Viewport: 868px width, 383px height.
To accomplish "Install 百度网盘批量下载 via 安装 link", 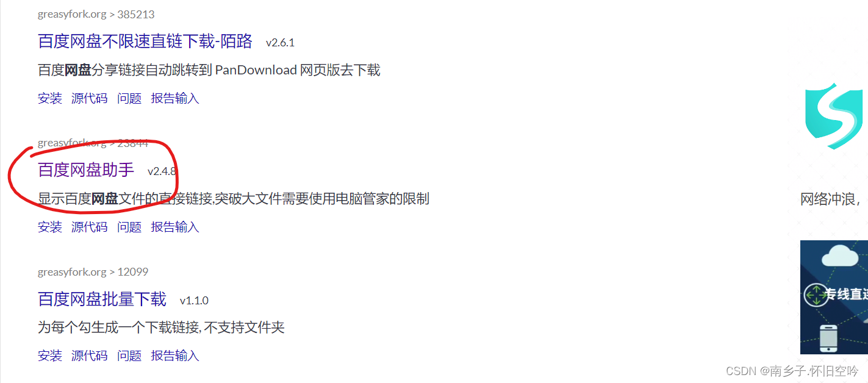I will [x=50, y=356].
